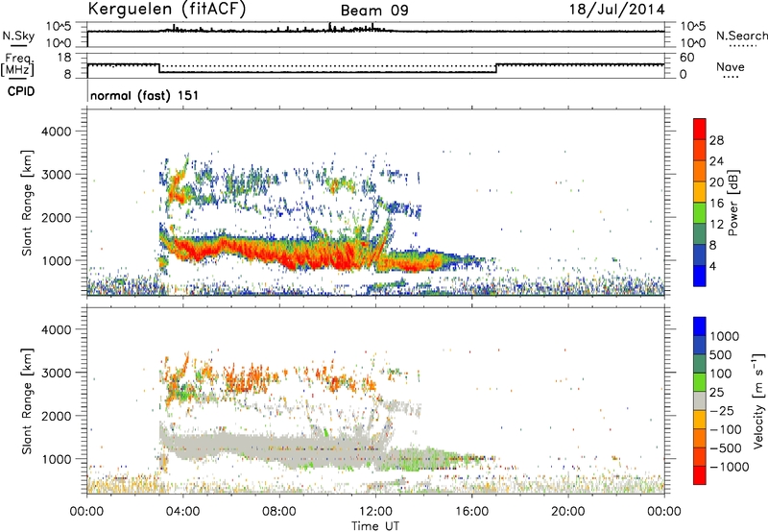Click the orange power colorbar segment near 20
The width and height of the screenshot is (768, 532).
coord(700,171)
